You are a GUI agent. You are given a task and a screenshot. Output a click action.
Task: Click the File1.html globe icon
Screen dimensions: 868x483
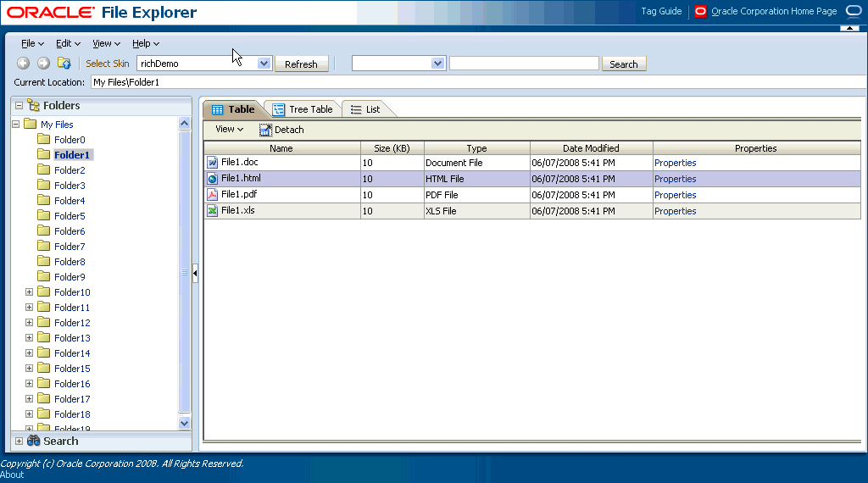[x=212, y=178]
